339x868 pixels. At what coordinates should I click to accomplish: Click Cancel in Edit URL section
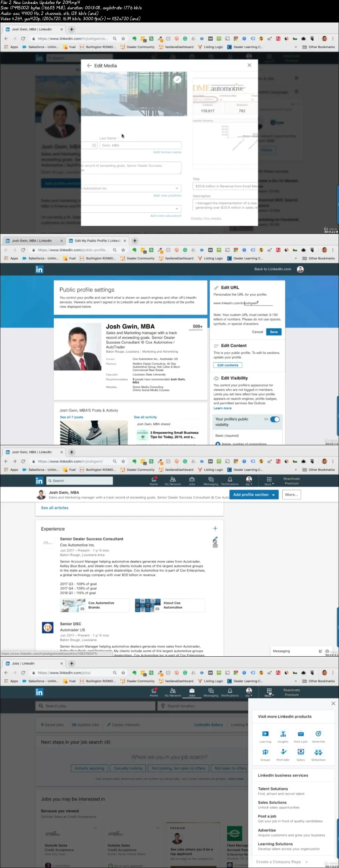point(257,332)
